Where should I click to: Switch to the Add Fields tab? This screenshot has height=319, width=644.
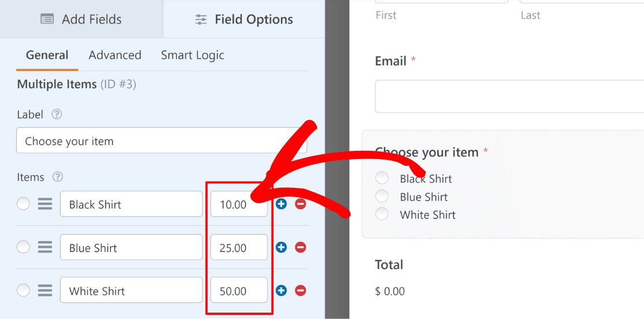coord(81,19)
